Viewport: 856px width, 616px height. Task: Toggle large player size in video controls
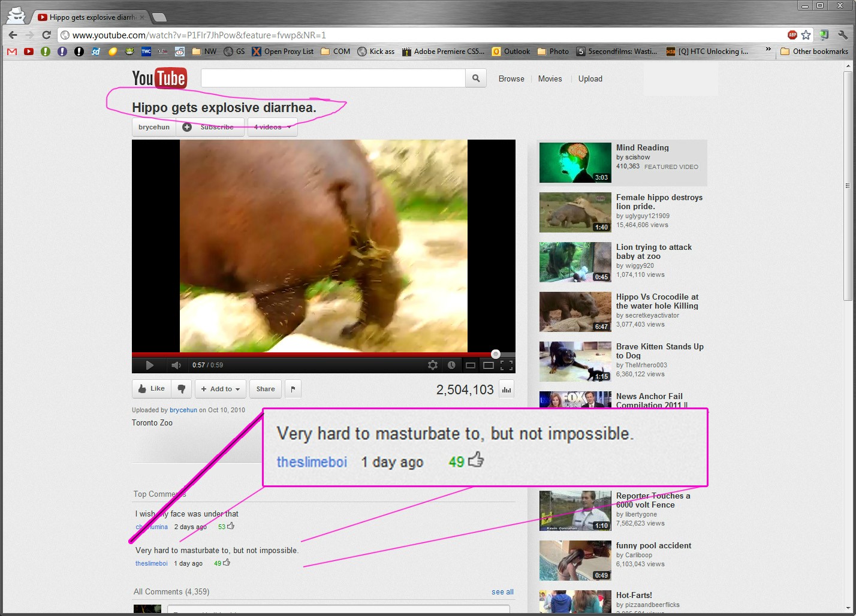click(489, 365)
